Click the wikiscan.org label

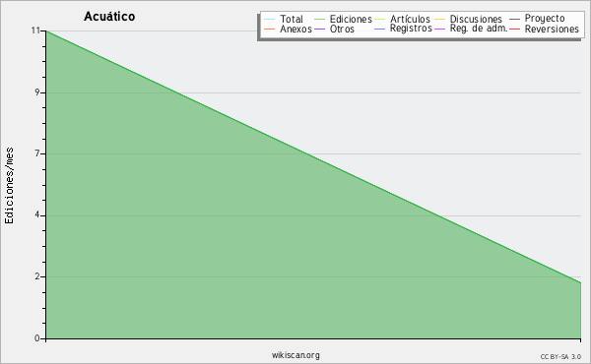(295, 355)
